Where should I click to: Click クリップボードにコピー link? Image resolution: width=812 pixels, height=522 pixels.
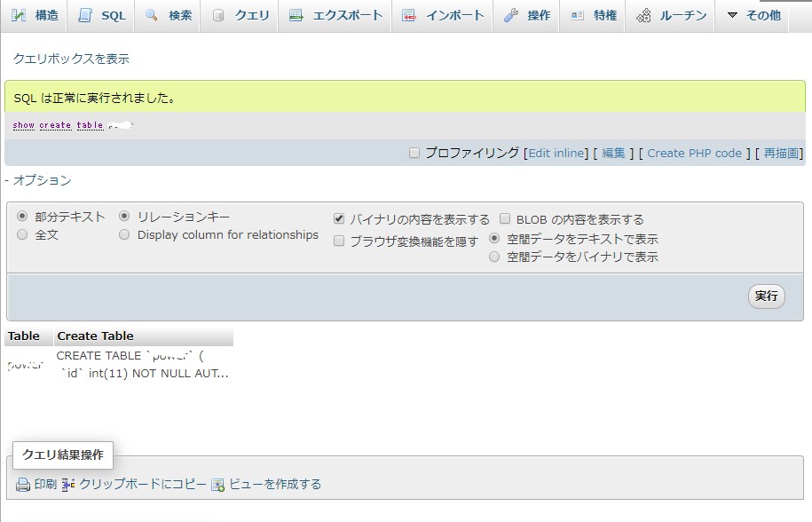[x=142, y=484]
